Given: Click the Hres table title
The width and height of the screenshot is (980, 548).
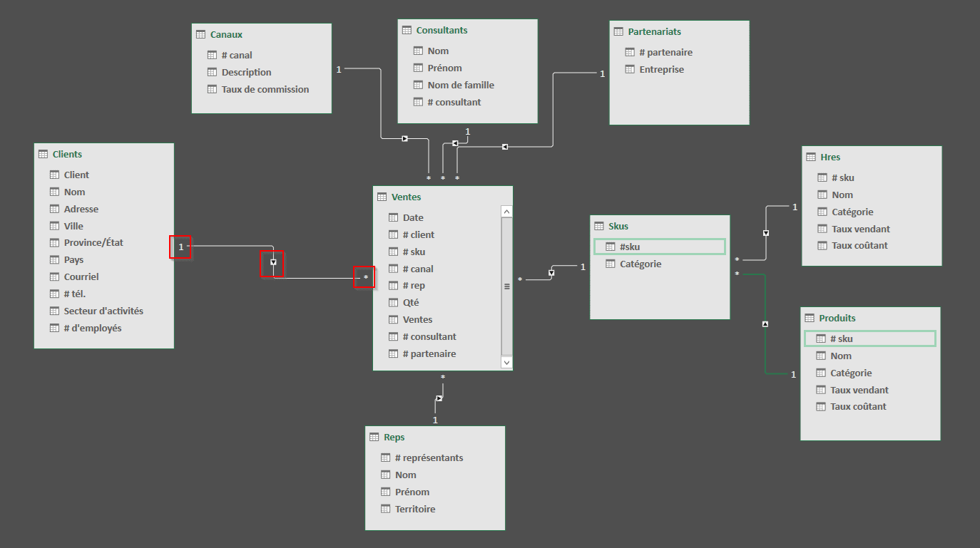Looking at the screenshot, I should pyautogui.click(x=830, y=157).
